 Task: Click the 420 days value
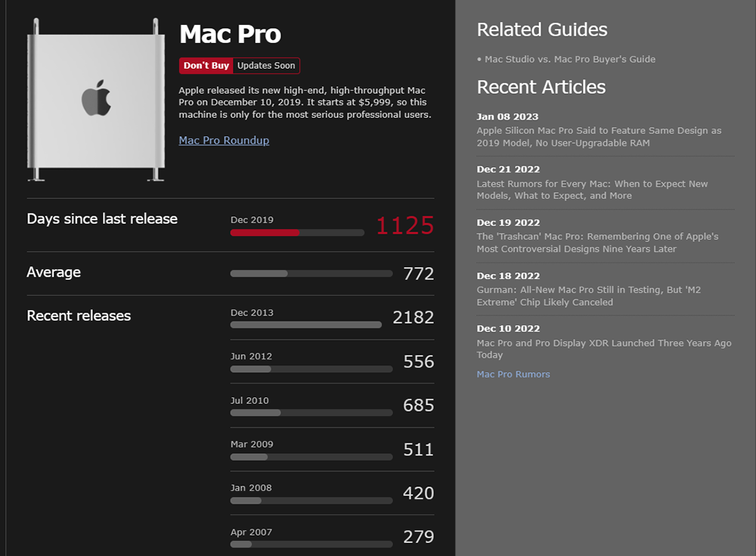coord(419,493)
